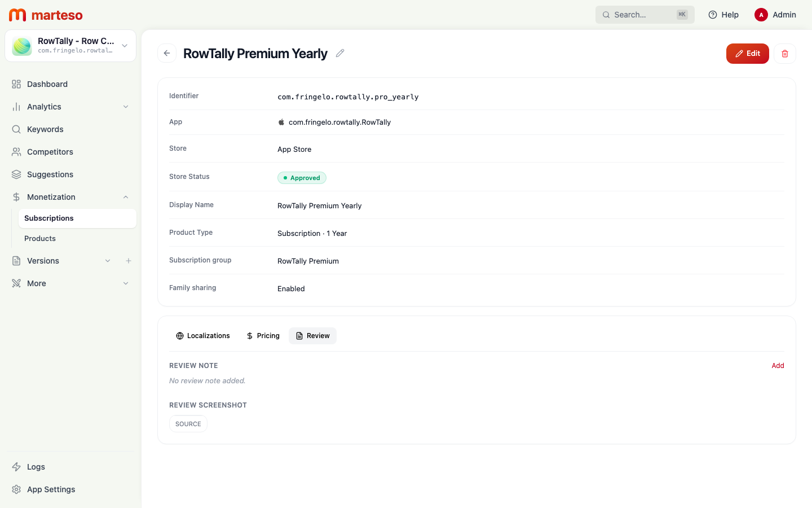Open the Admin account menu

pos(775,15)
